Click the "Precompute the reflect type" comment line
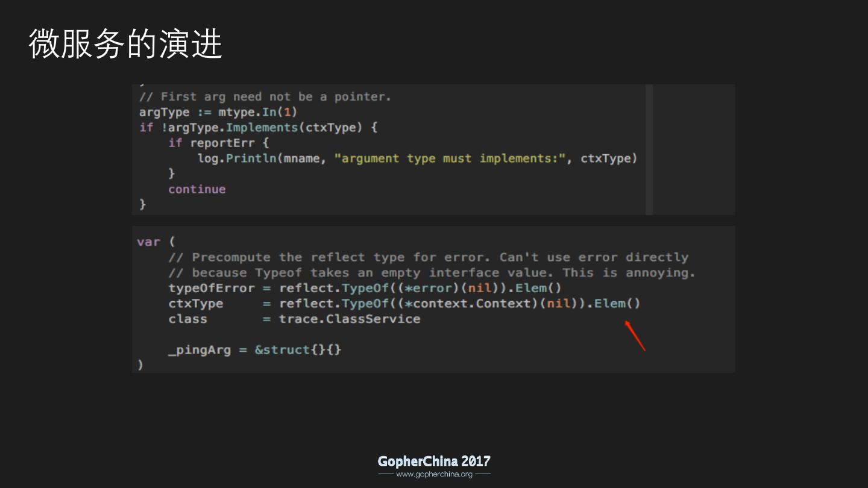Image resolution: width=868 pixels, height=488 pixels. [x=428, y=257]
